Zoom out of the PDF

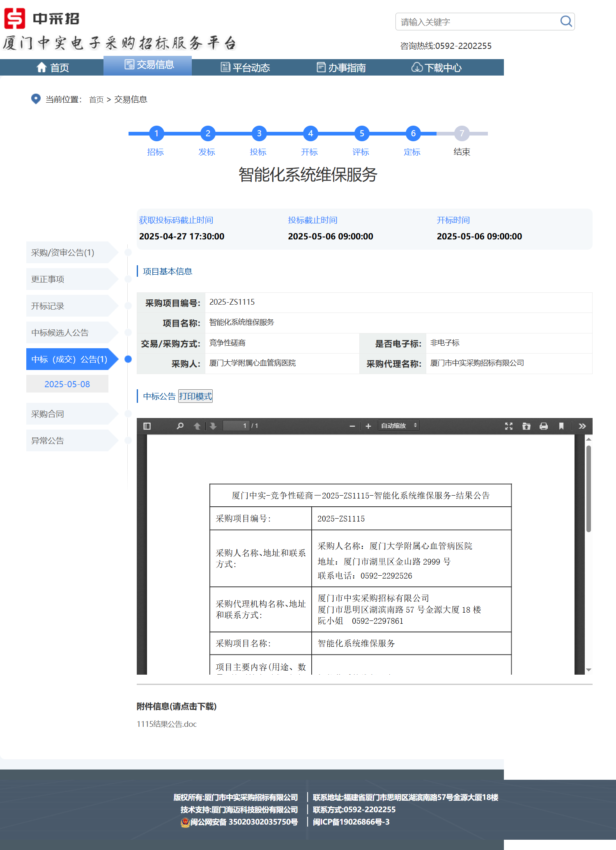point(352,426)
